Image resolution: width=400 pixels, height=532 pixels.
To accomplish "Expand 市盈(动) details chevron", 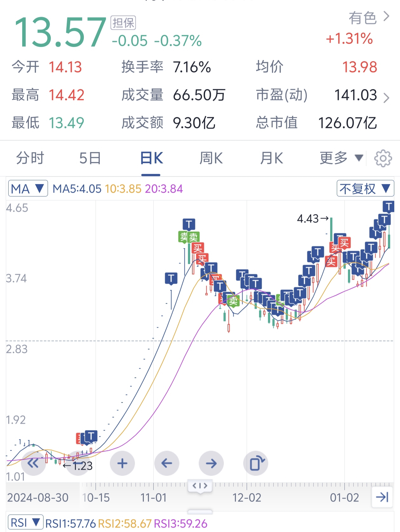I will (386, 98).
